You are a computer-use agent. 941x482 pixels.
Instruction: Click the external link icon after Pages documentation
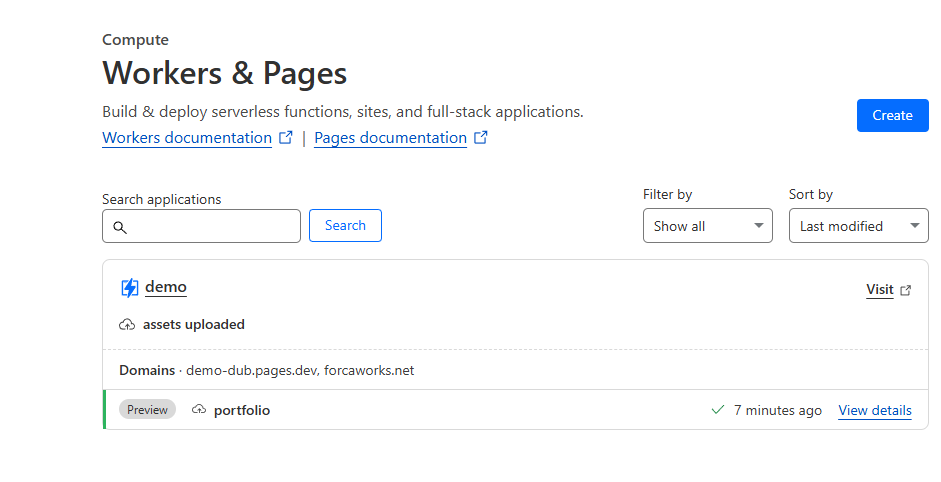(481, 137)
